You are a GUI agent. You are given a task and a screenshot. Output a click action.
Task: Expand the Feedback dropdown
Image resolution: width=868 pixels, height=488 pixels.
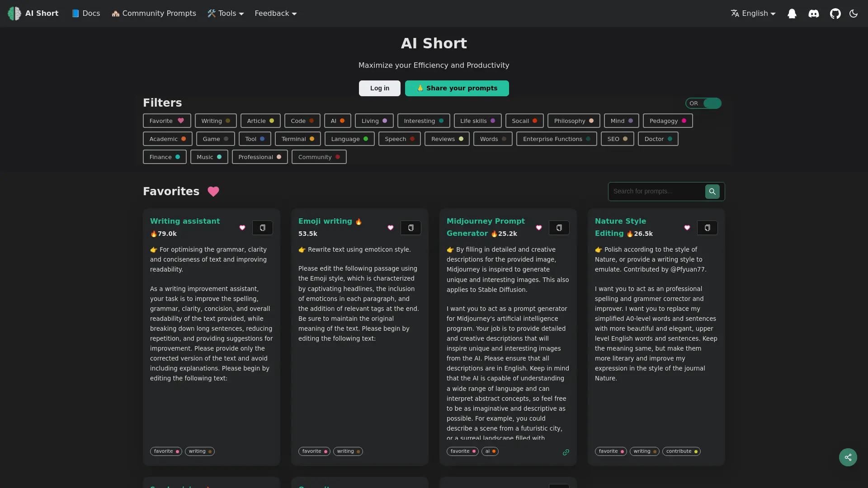275,13
